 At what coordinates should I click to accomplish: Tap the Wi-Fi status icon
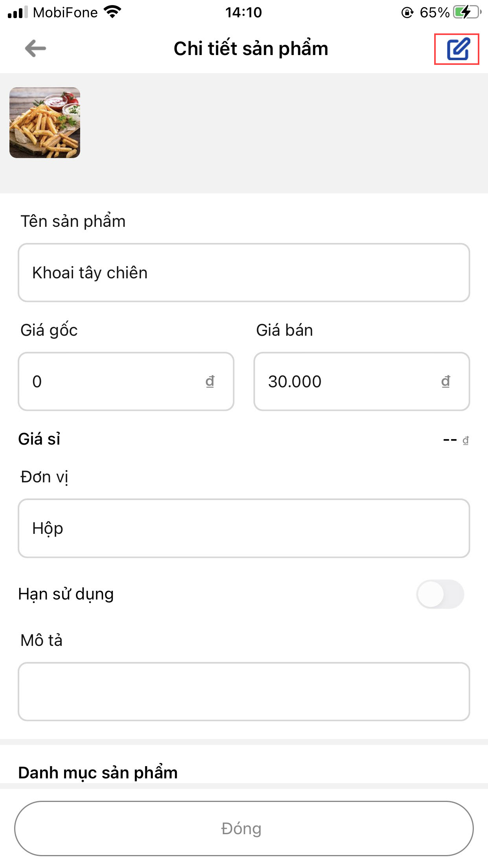click(113, 12)
